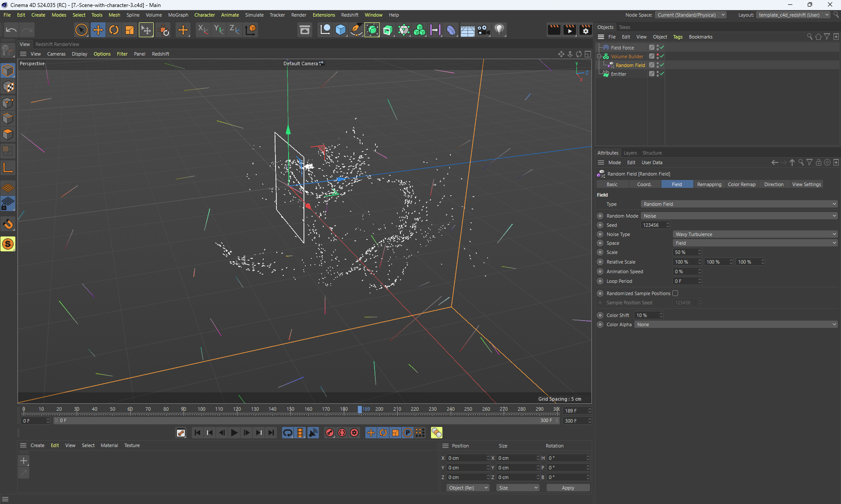Switch to the Remapping tab
Image resolution: width=841 pixels, height=504 pixels.
[x=709, y=184]
